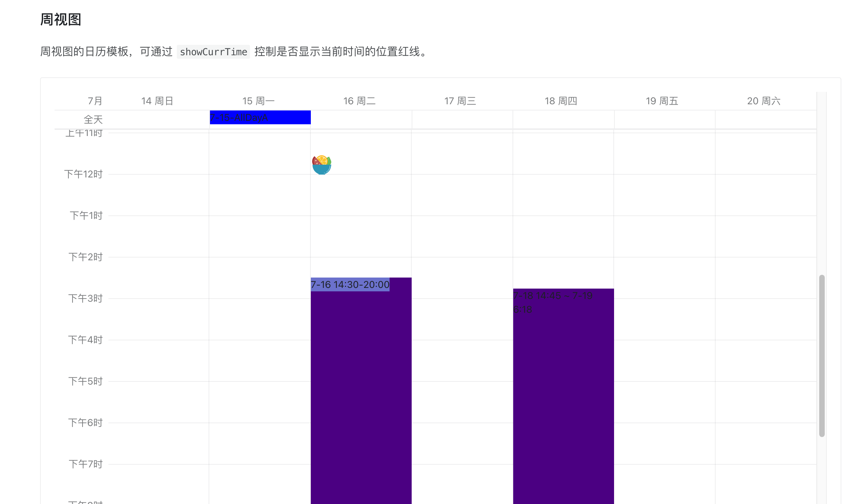Open the purple 7-16 14:30-20:00 event
The height and width of the screenshot is (504, 842).
350,284
